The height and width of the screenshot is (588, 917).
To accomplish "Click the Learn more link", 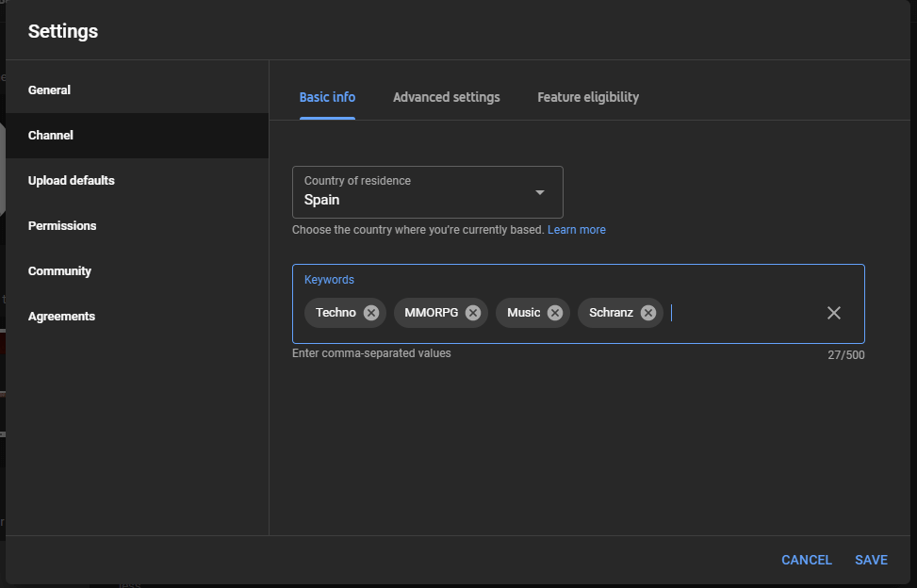I will (x=577, y=230).
